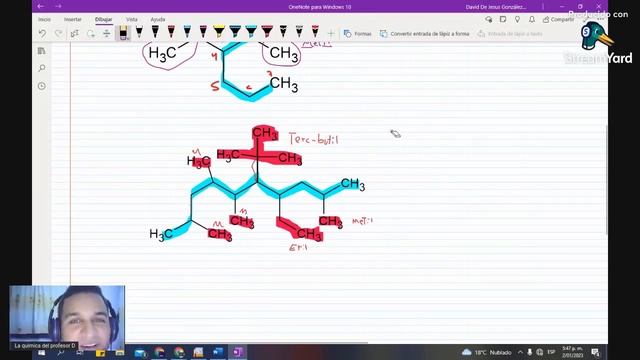Open the Formas shapes tool
The image size is (640, 360).
coord(358,33)
